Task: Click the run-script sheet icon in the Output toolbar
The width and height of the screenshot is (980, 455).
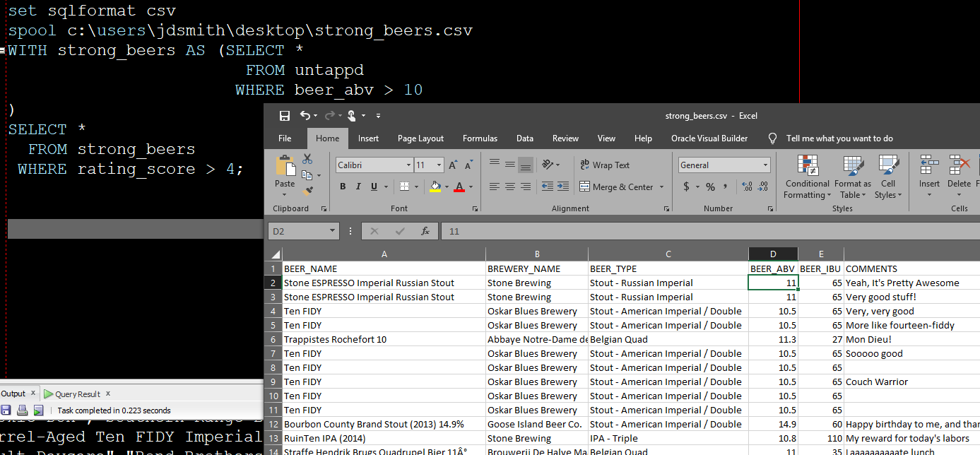Action: pos(38,410)
